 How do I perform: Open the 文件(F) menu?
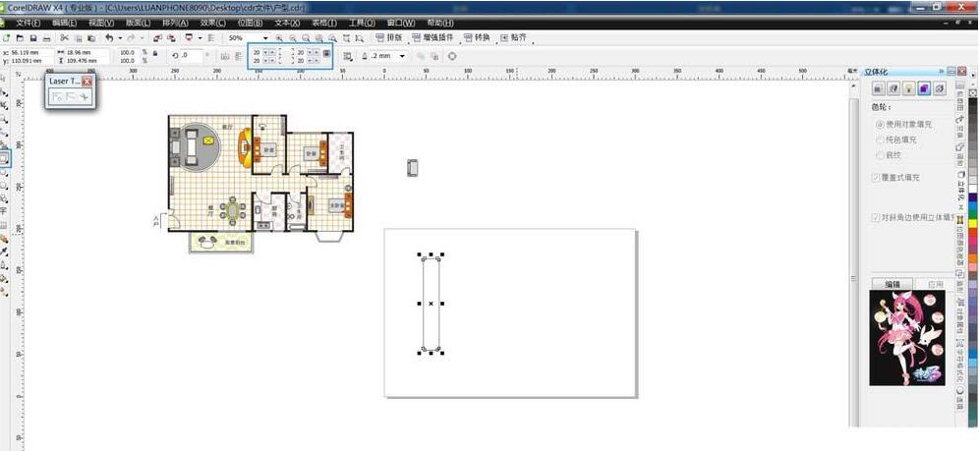[29, 23]
